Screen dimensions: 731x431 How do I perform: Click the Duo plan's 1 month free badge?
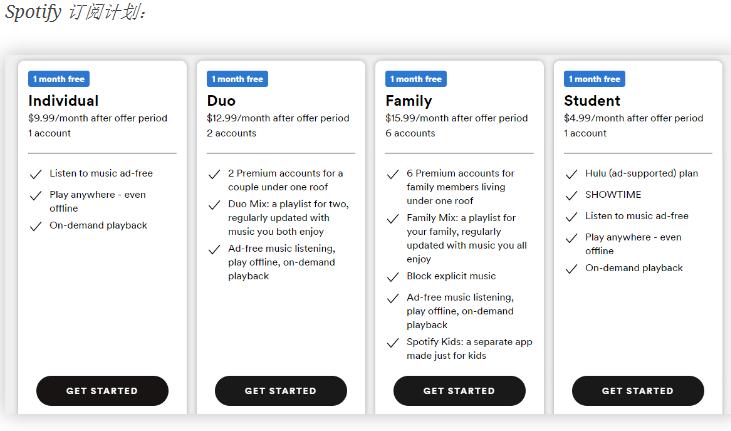pyautogui.click(x=237, y=79)
